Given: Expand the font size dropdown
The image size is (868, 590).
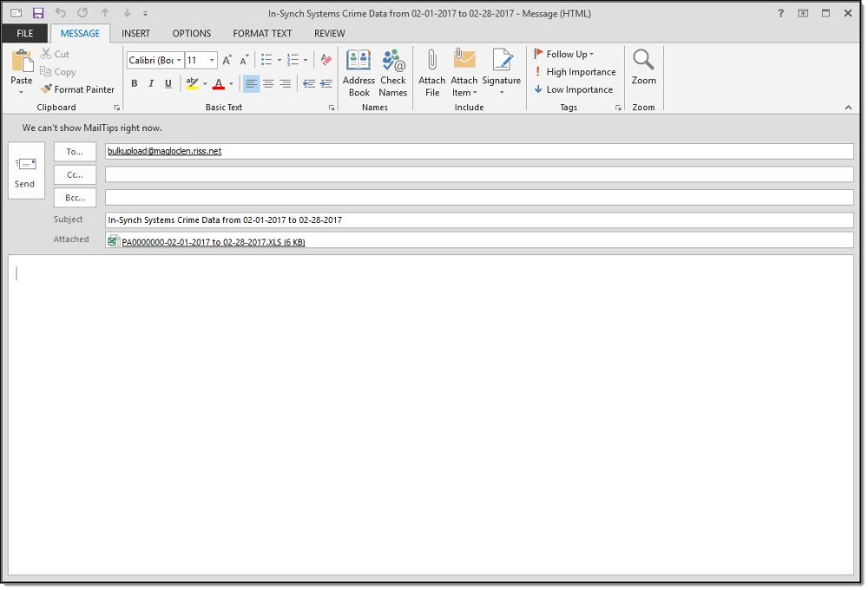Looking at the screenshot, I should coord(213,61).
